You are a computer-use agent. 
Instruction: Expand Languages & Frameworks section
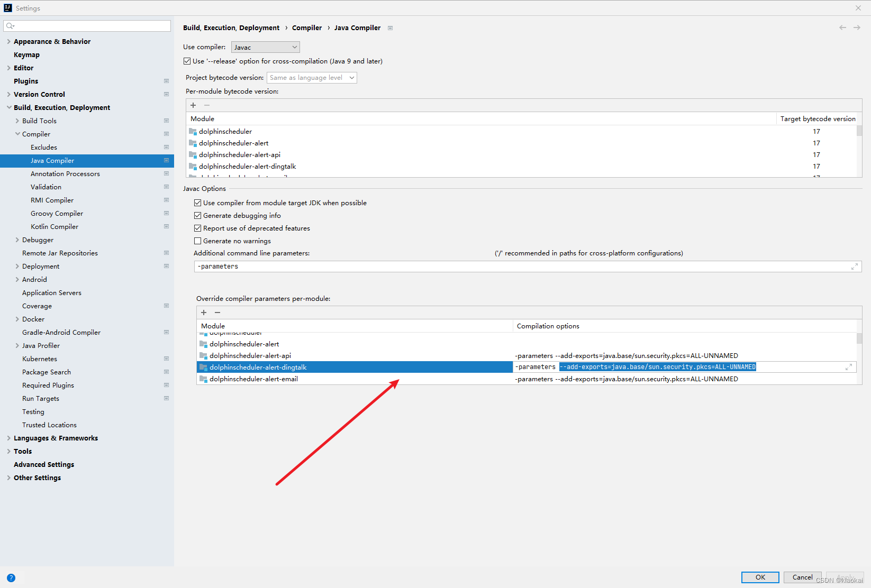click(8, 438)
